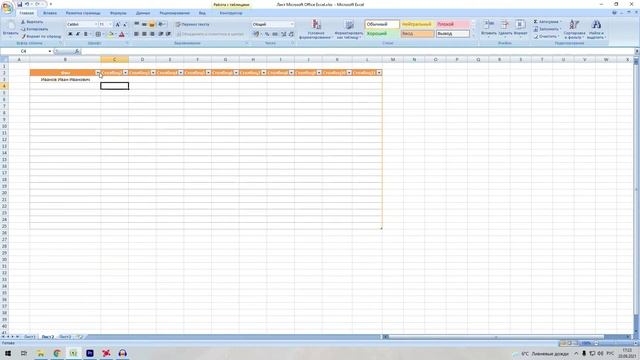This screenshot has width=640, height=360.
Task: Apply the Обычный cell style
Action: click(x=382, y=24)
